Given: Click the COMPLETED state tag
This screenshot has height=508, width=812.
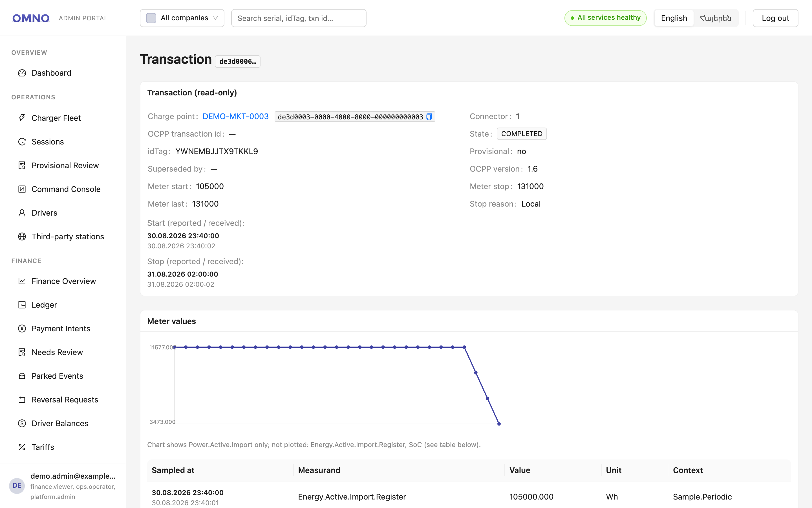Looking at the screenshot, I should [522, 134].
